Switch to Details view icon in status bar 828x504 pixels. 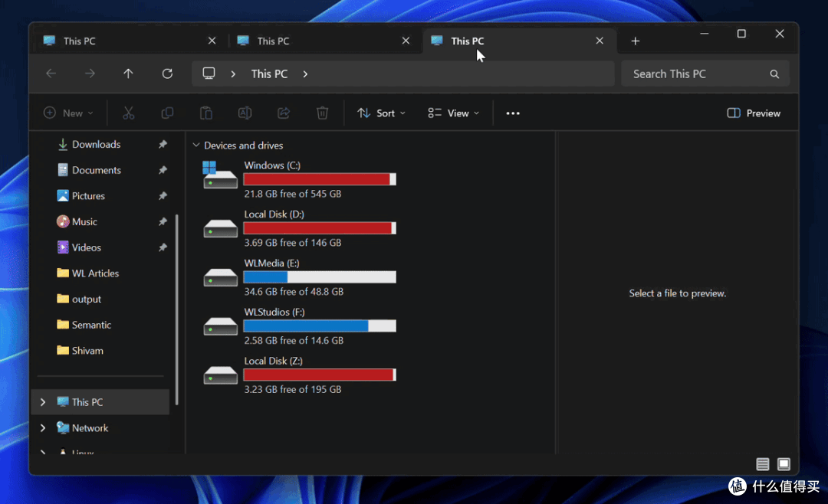[763, 464]
